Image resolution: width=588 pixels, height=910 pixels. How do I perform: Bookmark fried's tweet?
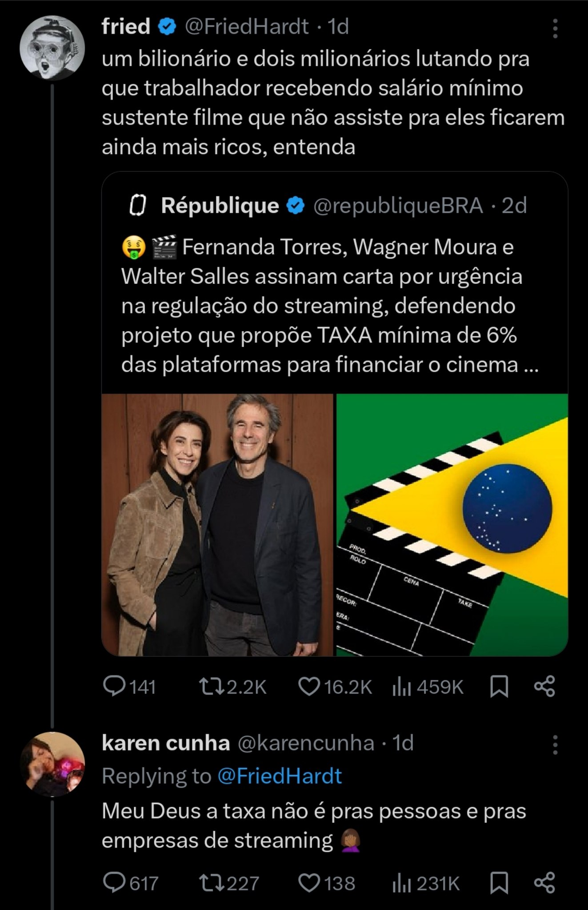tap(499, 686)
